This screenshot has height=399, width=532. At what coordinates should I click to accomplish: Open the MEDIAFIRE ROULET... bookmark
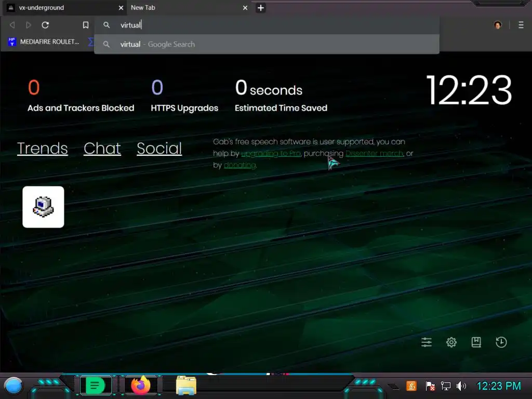click(x=44, y=42)
